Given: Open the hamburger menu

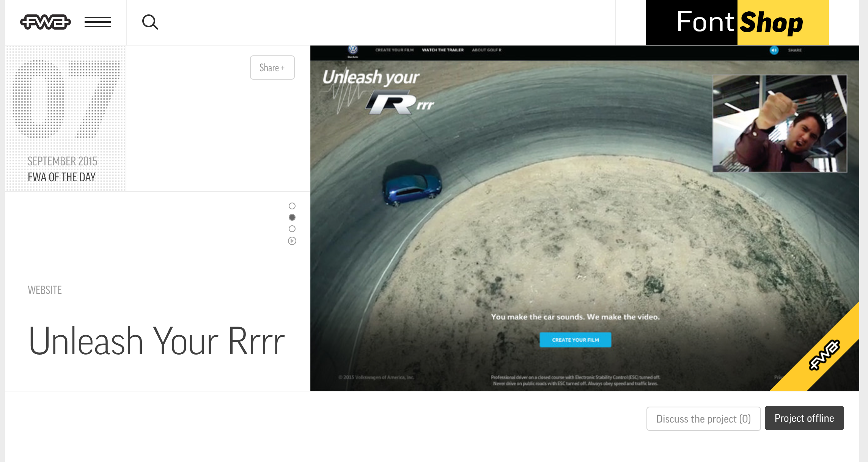Looking at the screenshot, I should click(x=98, y=22).
